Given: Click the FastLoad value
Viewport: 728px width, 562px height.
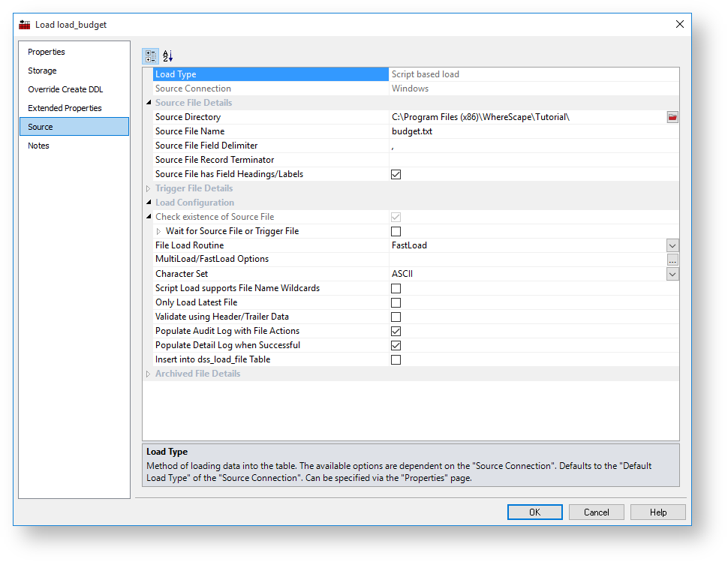Looking at the screenshot, I should tap(409, 245).
